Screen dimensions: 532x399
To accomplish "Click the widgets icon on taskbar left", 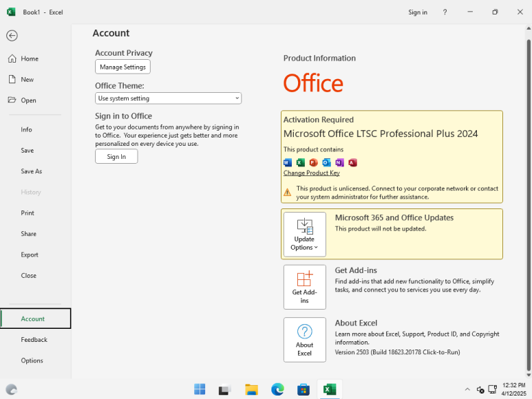I will click(x=12, y=389).
